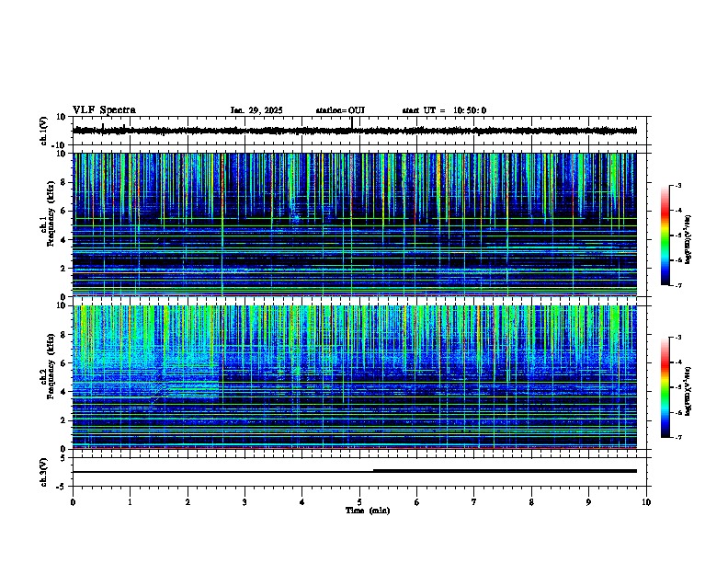Click the 'station=OUJ' label

340,110
